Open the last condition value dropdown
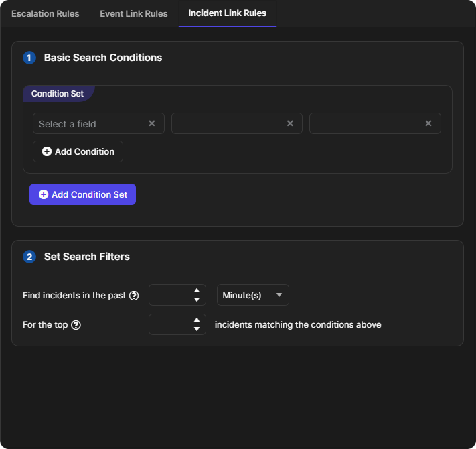The width and height of the screenshot is (476, 449). tap(375, 123)
